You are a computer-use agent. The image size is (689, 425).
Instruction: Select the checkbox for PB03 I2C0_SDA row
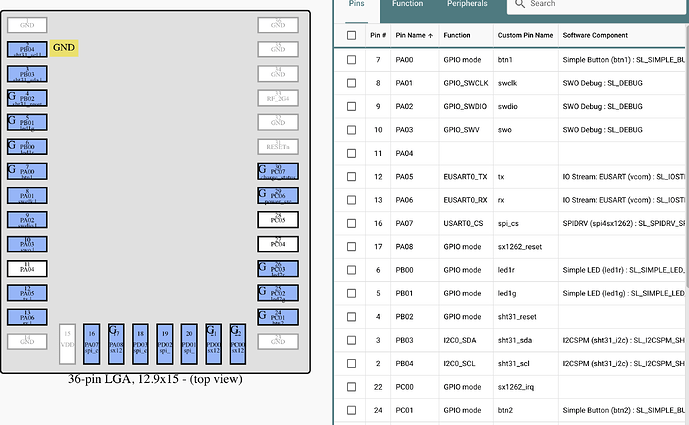[351, 341]
